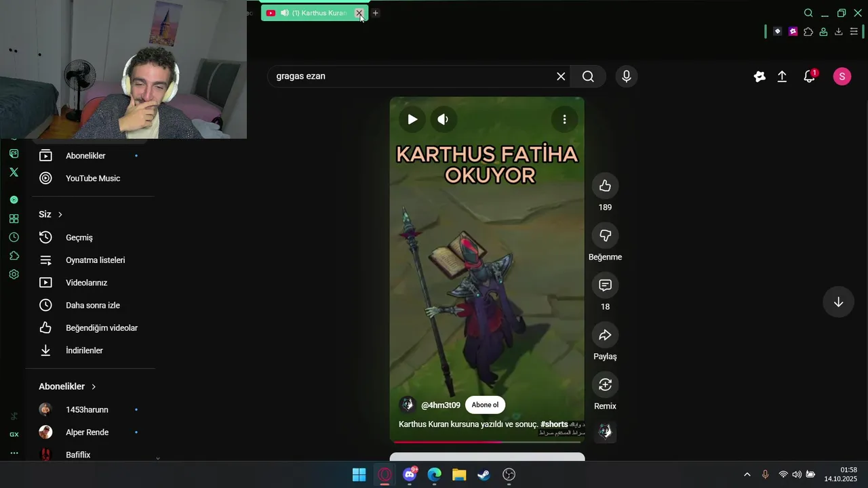Share the short via Paylaş icon
Image resolution: width=868 pixels, height=488 pixels.
coord(605,335)
